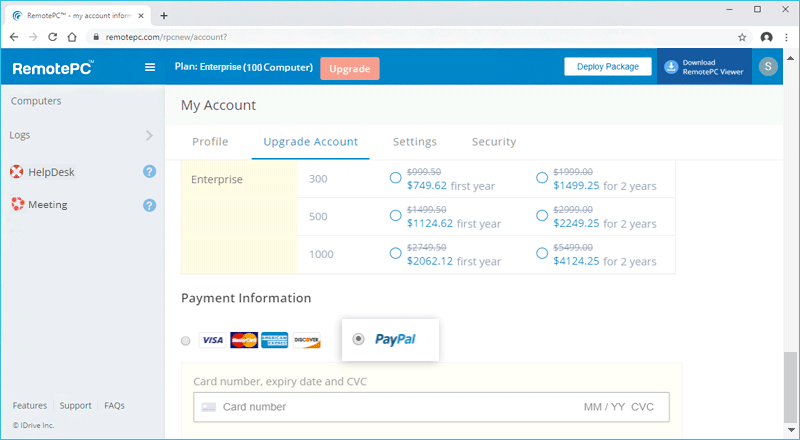
Task: Click the Download RemotePC Viewer icon
Action: click(671, 67)
